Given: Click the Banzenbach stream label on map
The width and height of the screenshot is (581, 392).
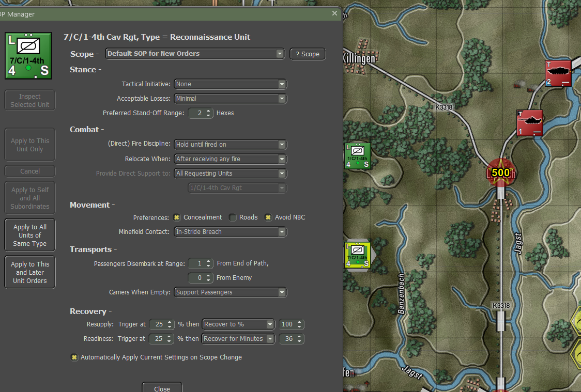Looking at the screenshot, I should click(x=401, y=294).
